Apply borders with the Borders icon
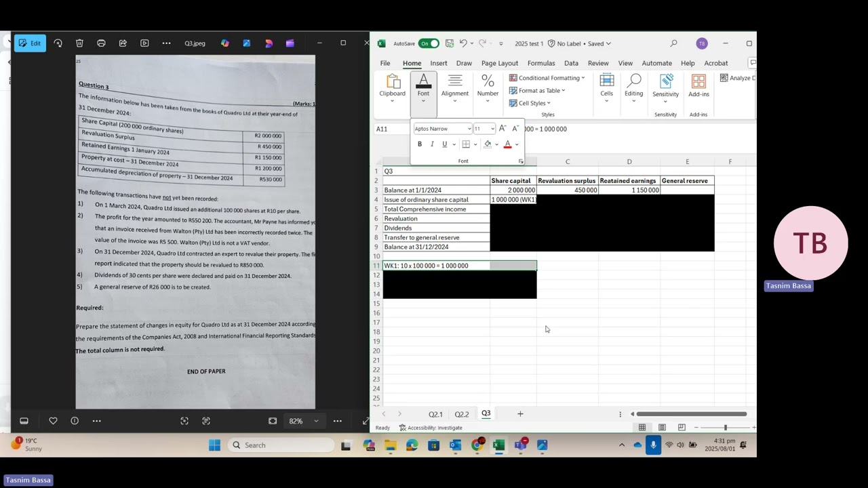The image size is (868, 488). 466,144
